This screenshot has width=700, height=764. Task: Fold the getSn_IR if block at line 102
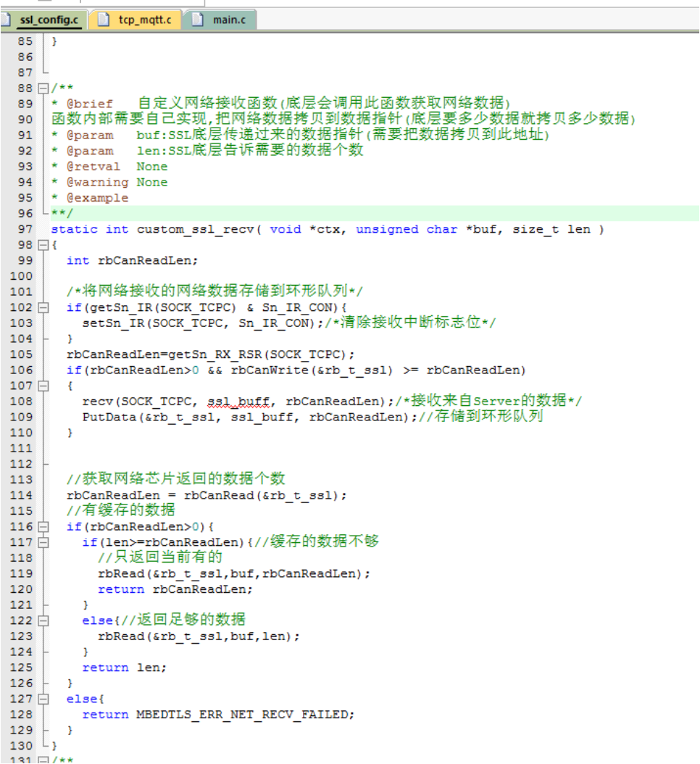42,307
